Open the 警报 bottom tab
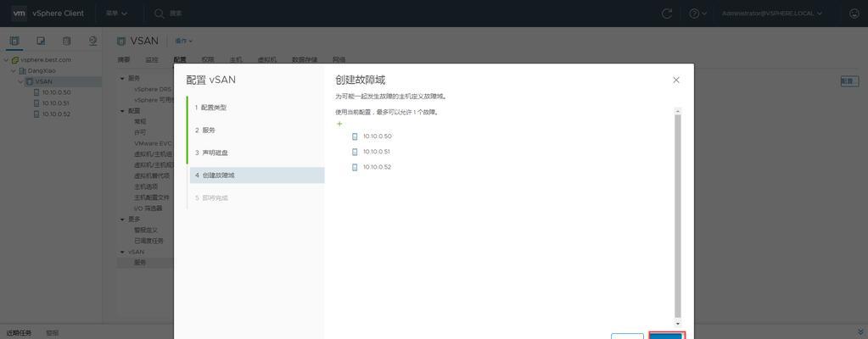 52,333
